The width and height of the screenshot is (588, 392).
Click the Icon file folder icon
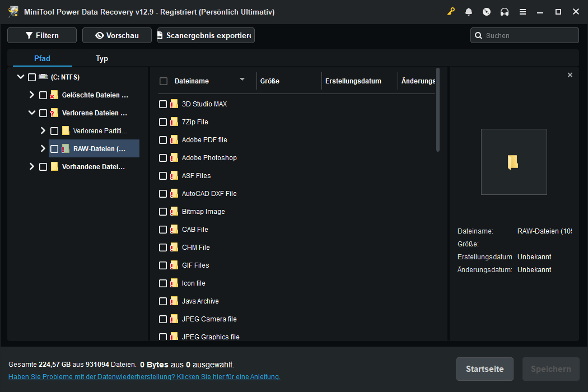tap(174, 283)
